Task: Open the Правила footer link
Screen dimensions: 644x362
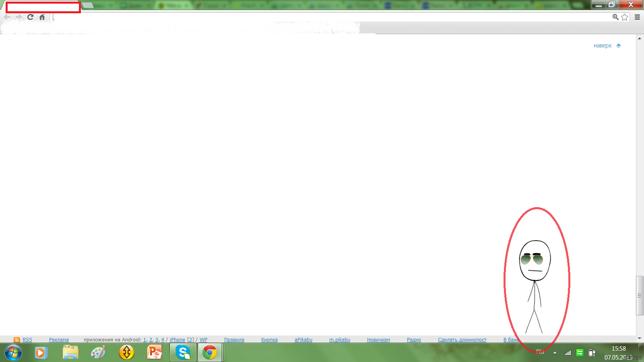Action: pyautogui.click(x=234, y=340)
